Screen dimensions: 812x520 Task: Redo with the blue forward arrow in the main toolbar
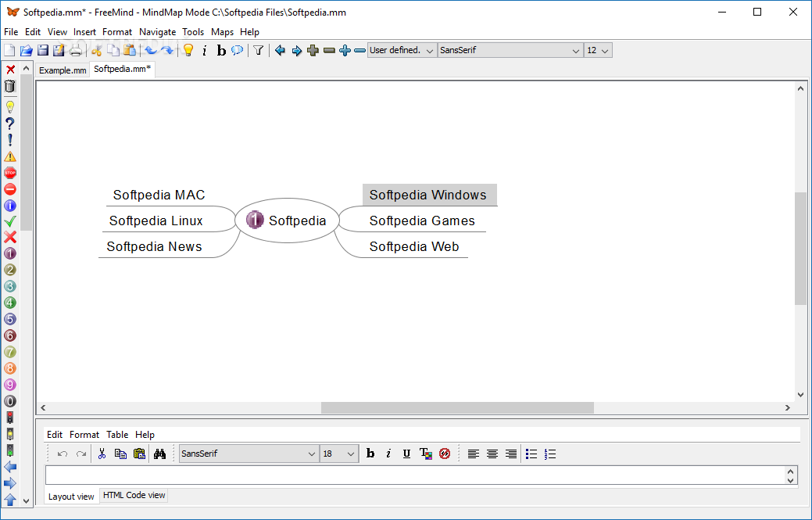(167, 50)
